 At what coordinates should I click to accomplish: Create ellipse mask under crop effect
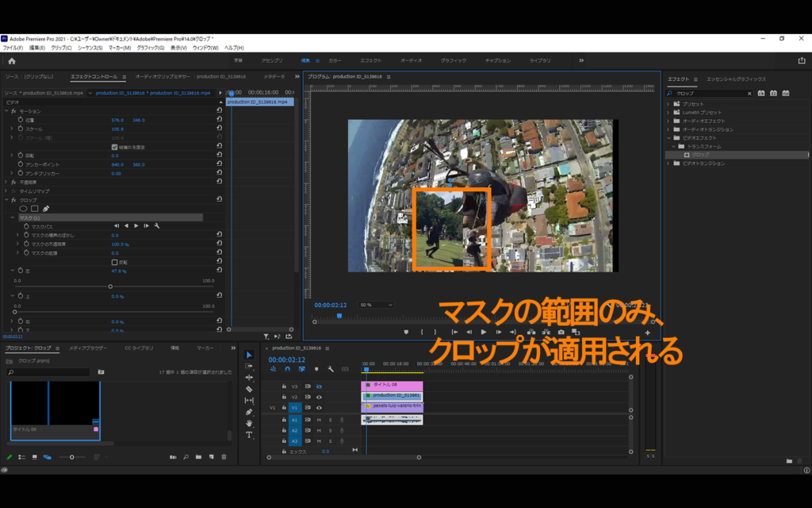23,209
